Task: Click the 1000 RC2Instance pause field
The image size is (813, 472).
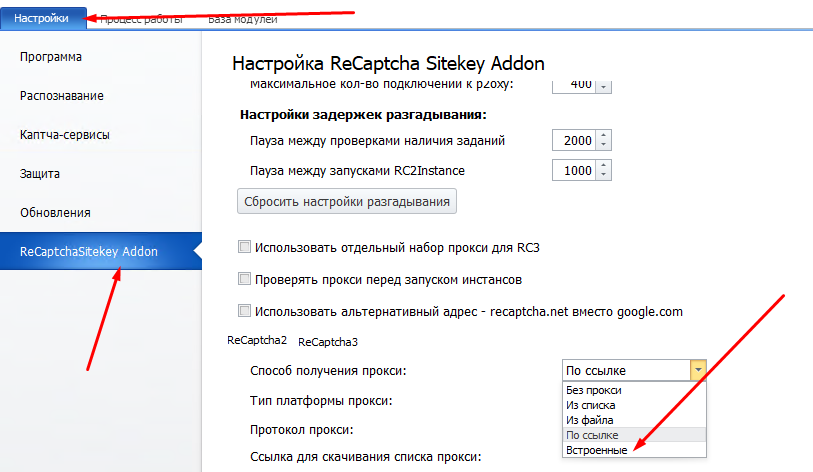Action: click(x=574, y=170)
